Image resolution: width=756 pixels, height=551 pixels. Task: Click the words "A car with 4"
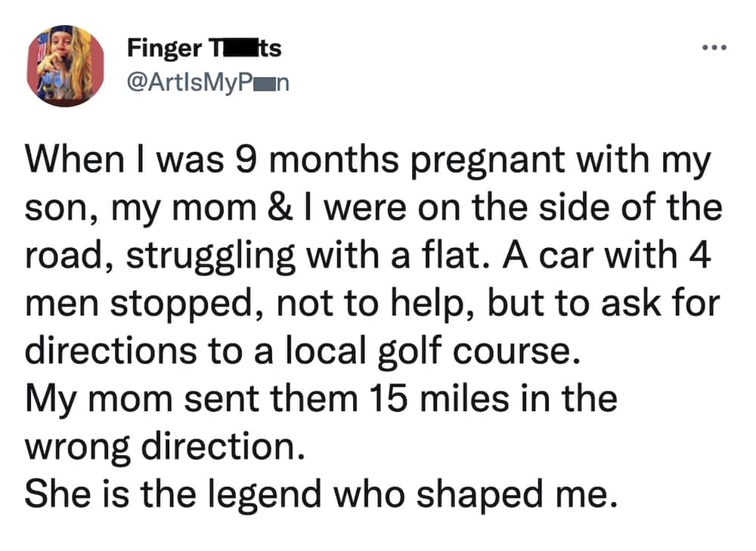[x=607, y=255]
